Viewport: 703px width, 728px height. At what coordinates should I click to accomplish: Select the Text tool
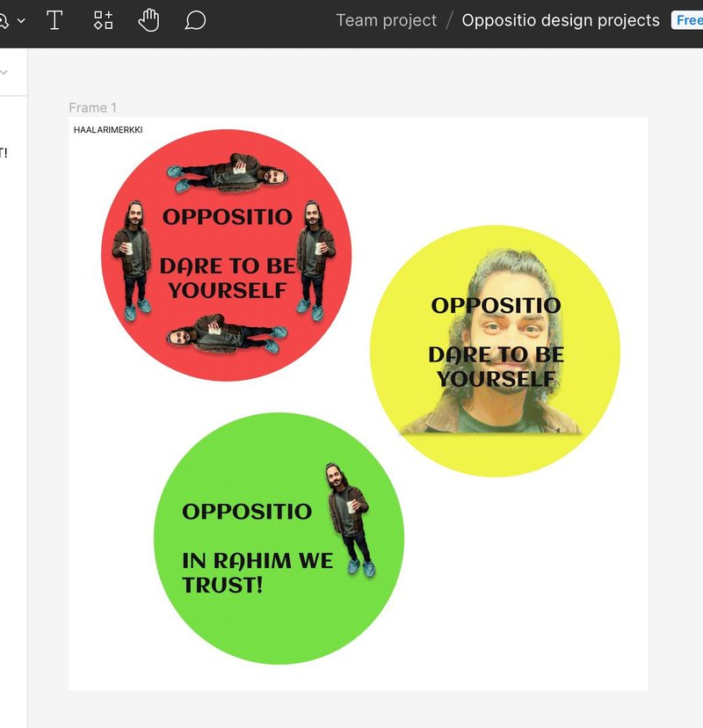point(54,20)
